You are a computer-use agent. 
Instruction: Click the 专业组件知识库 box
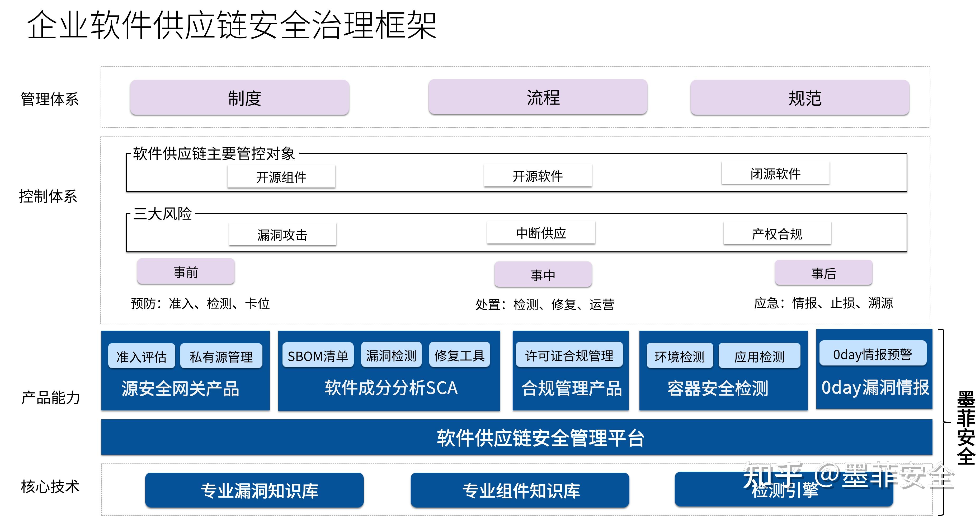tap(520, 490)
